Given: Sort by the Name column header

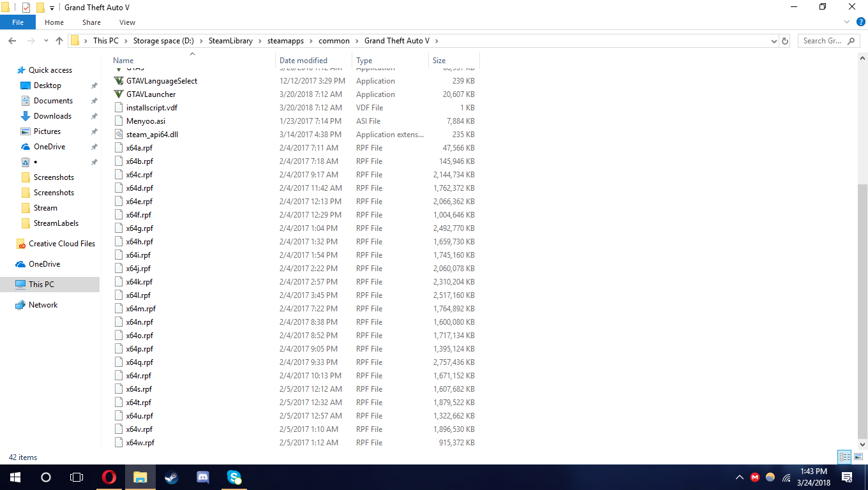Looking at the screenshot, I should click(192, 61).
